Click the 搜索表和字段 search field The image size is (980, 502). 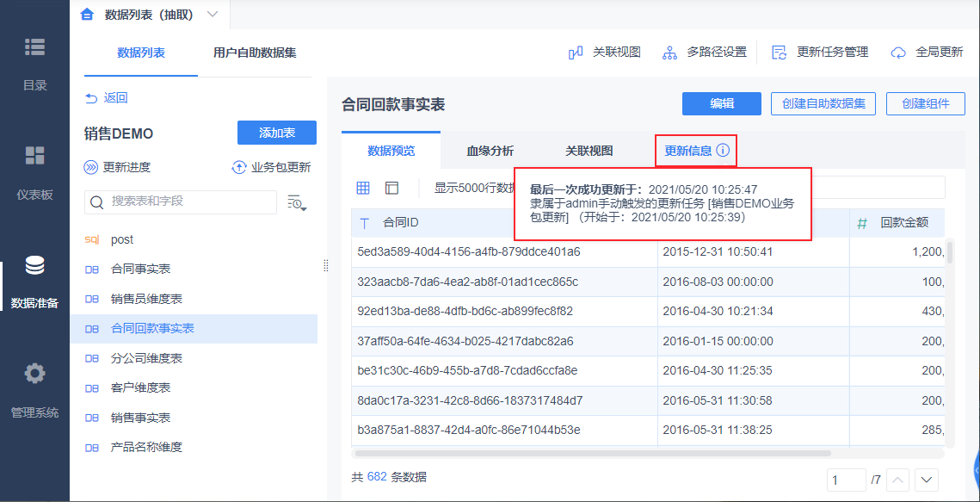[181, 202]
